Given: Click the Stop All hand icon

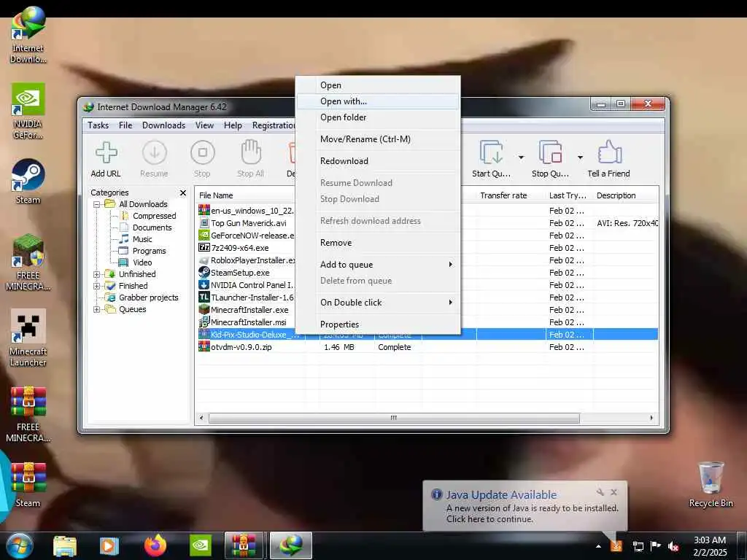Looking at the screenshot, I should [251, 152].
